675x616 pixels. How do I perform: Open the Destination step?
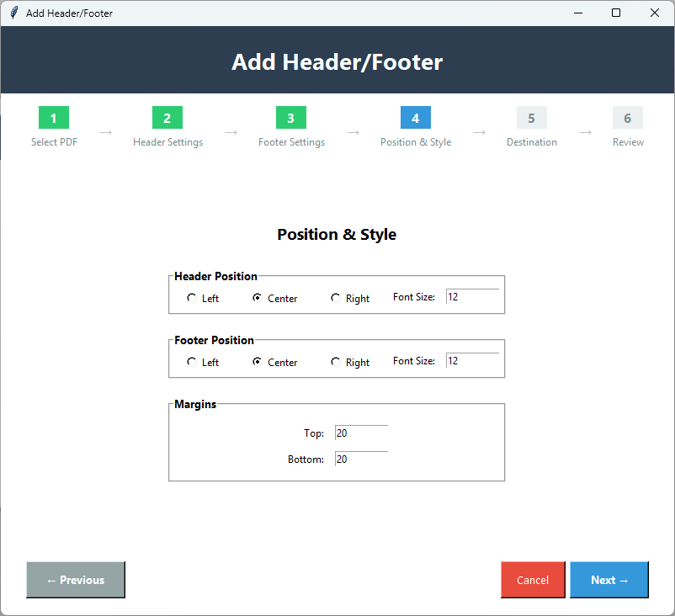pyautogui.click(x=531, y=142)
